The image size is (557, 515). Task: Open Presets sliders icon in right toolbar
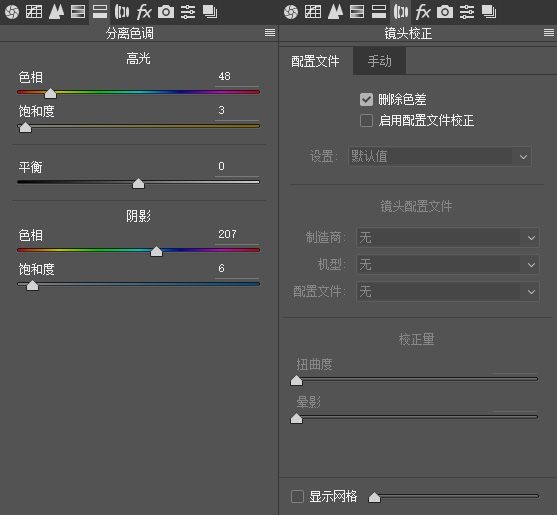[x=467, y=12]
